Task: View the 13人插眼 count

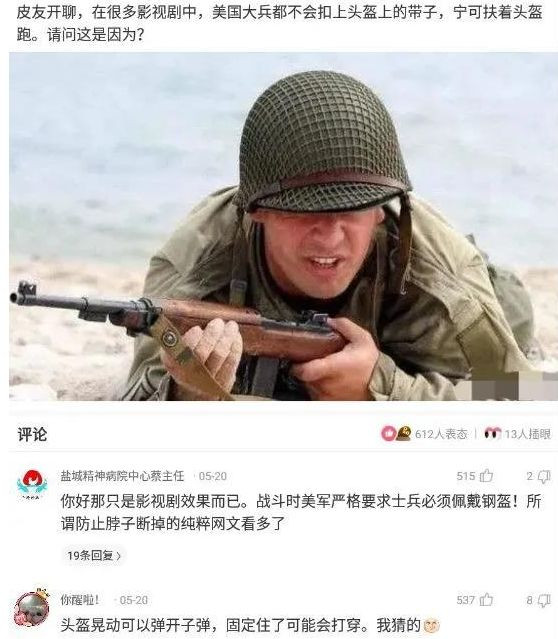Action: tap(528, 434)
